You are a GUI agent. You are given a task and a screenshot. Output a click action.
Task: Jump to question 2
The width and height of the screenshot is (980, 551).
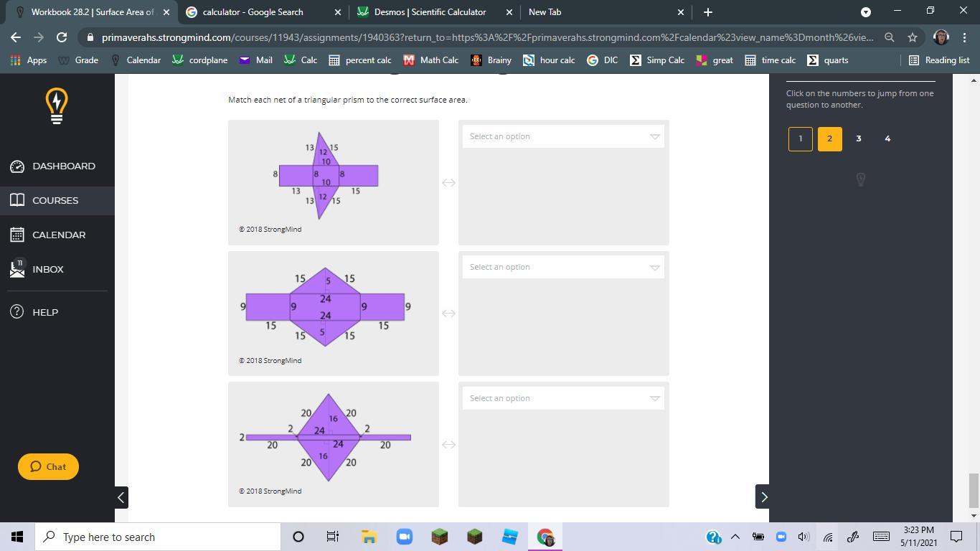pos(829,138)
